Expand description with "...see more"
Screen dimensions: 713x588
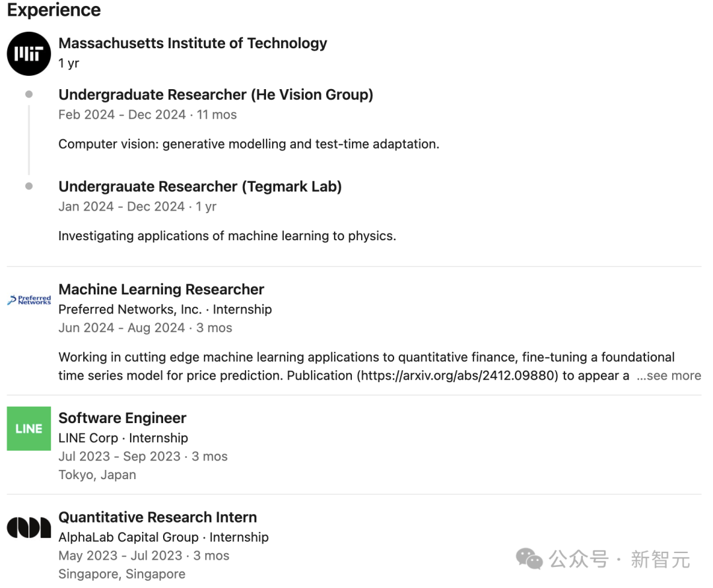(x=668, y=376)
